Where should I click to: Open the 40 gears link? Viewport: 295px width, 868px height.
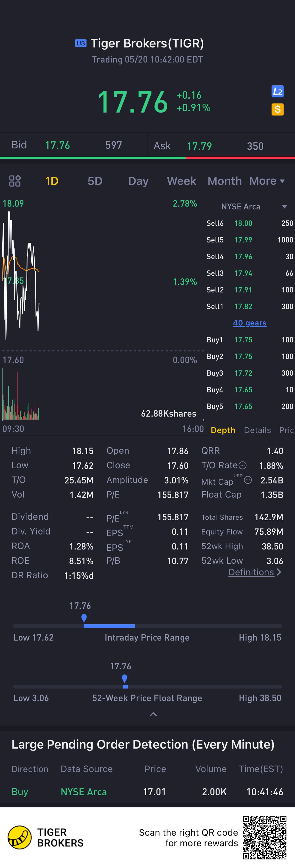[x=250, y=323]
